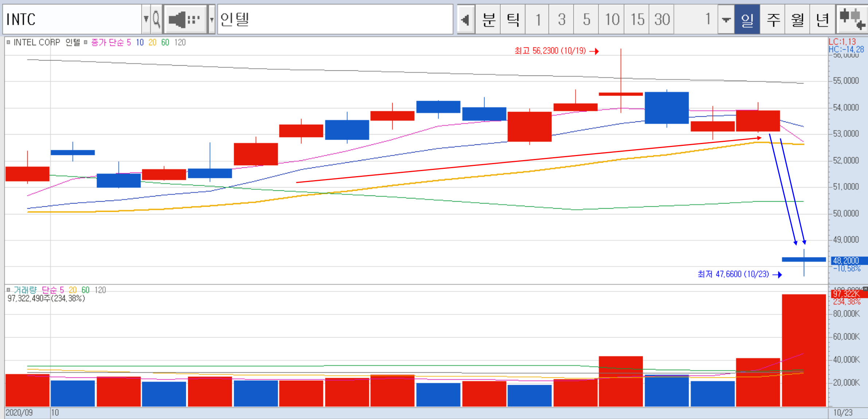Click the left arrow collapse button

point(466,19)
